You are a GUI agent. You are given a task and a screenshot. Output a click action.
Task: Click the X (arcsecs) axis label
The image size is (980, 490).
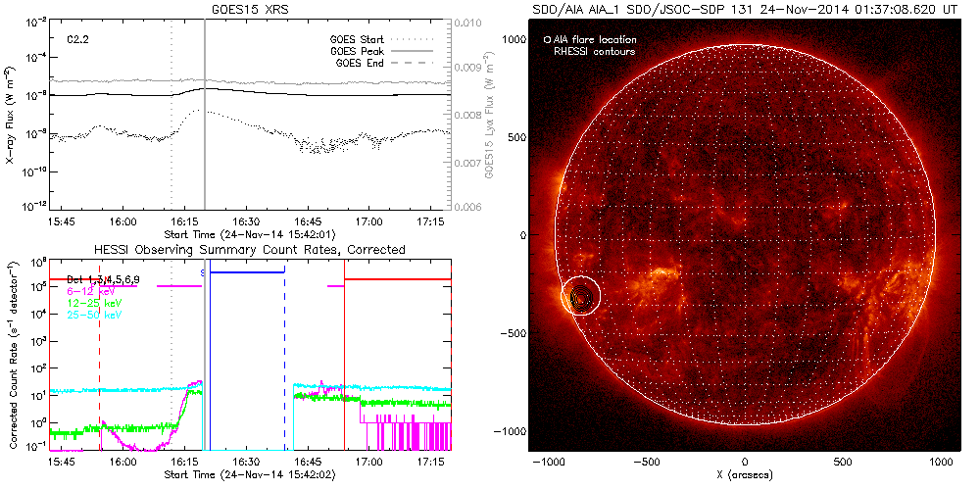tap(745, 474)
